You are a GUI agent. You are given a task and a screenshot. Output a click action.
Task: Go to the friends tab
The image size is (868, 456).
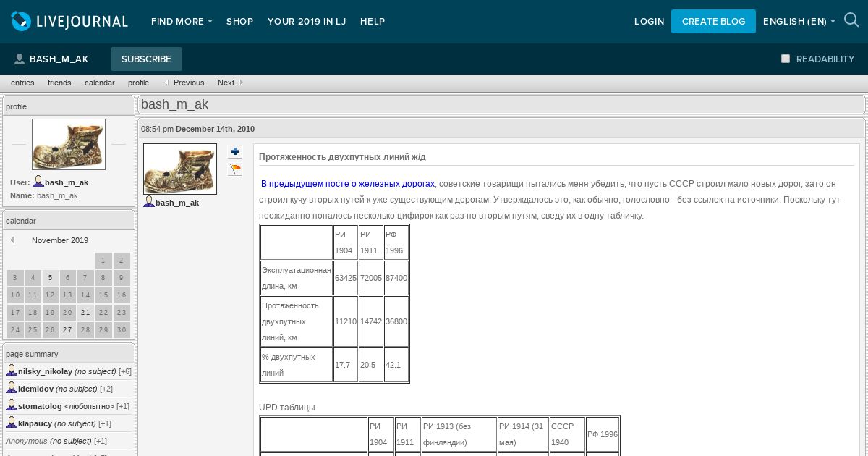point(59,83)
